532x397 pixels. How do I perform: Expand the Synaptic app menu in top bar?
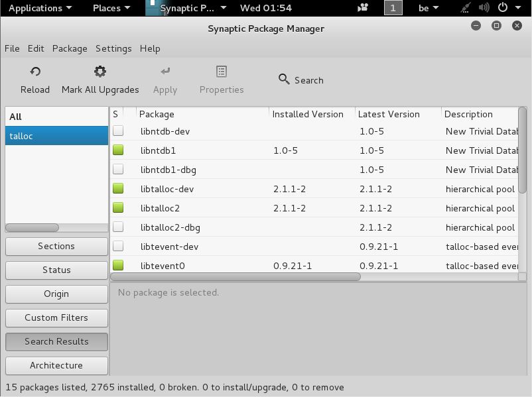click(x=186, y=8)
